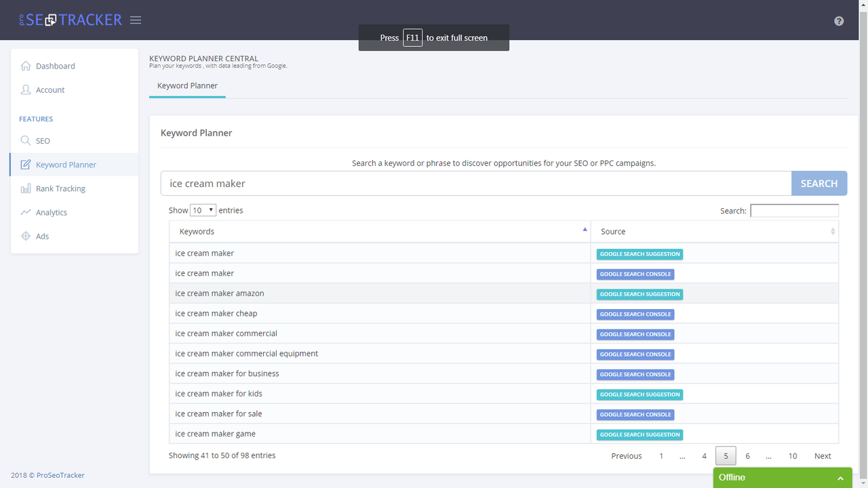The height and width of the screenshot is (488, 868).
Task: Click the Source column sort control
Action: coord(832,231)
